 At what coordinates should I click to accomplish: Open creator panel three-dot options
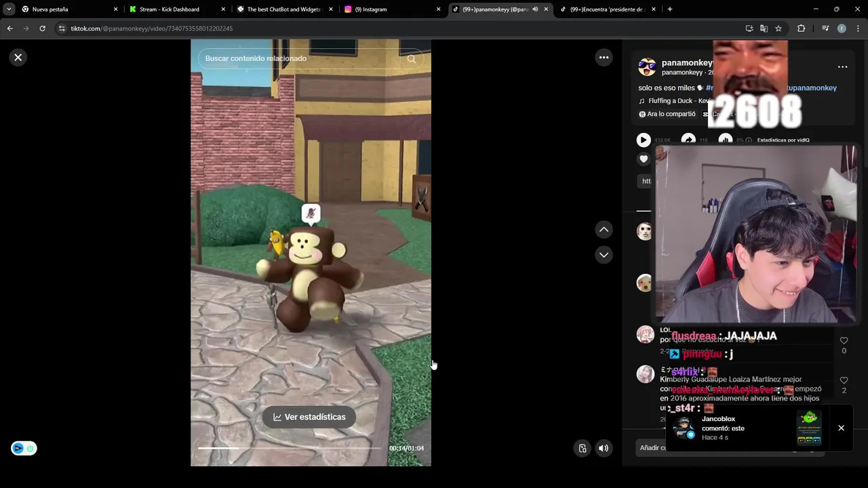pos(842,67)
